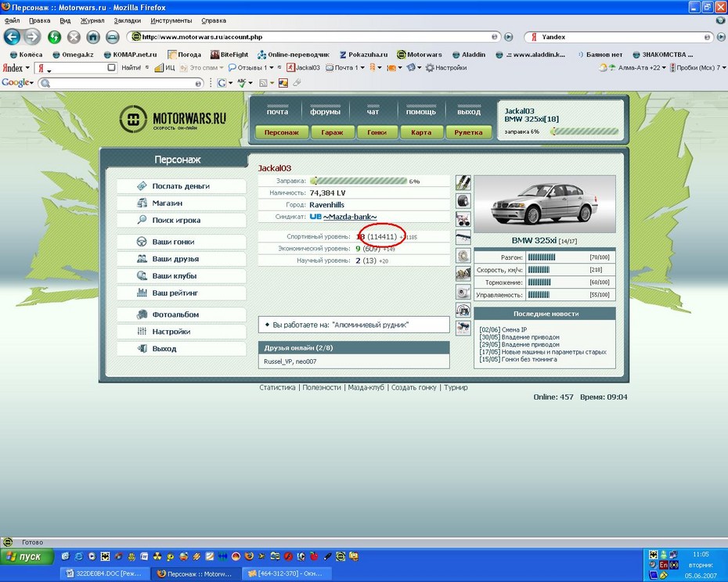Image resolution: width=728 pixels, height=582 pixels.
Task: Click the header fuel gauge bar (заправка 6%)
Action: 585,131
